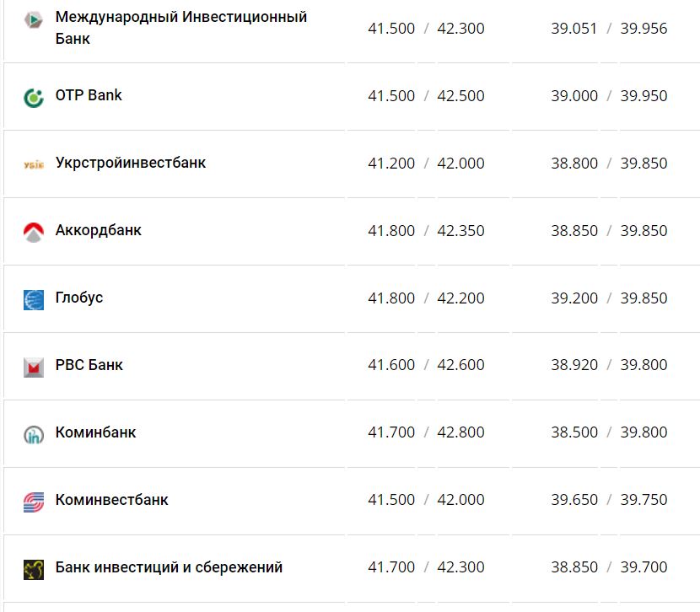Click the Укрстройинвестбанк logo icon
Viewport: 700px width, 612px height.
tap(33, 164)
